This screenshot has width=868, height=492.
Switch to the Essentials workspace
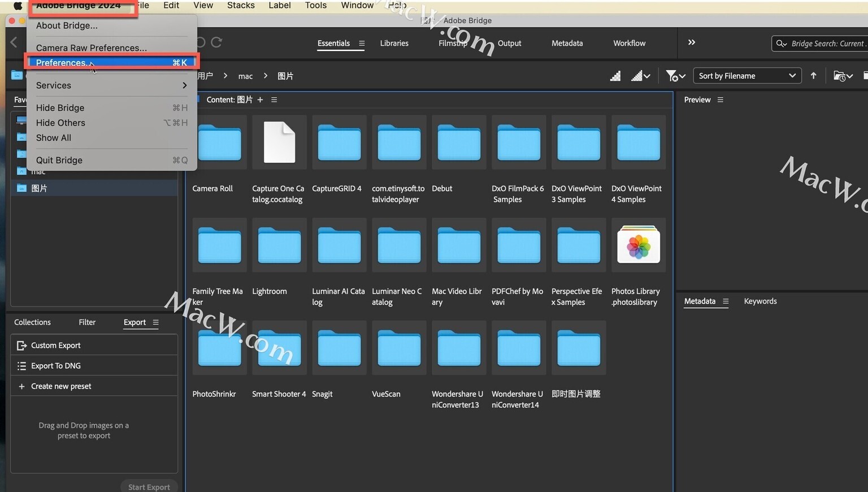[333, 43]
